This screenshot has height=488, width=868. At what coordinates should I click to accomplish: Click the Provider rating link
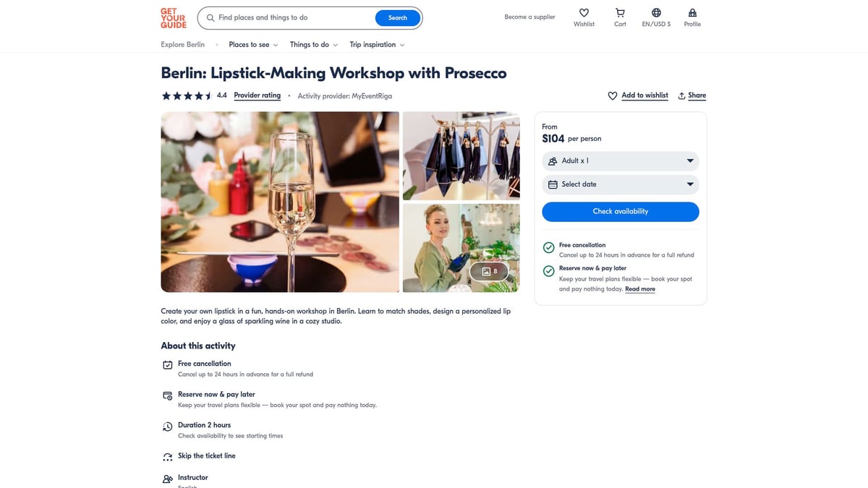point(257,95)
